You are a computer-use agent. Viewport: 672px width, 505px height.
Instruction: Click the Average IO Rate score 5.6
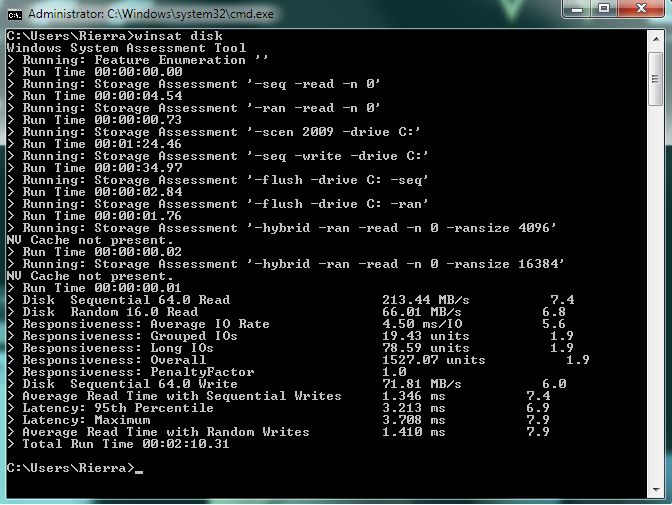point(554,324)
